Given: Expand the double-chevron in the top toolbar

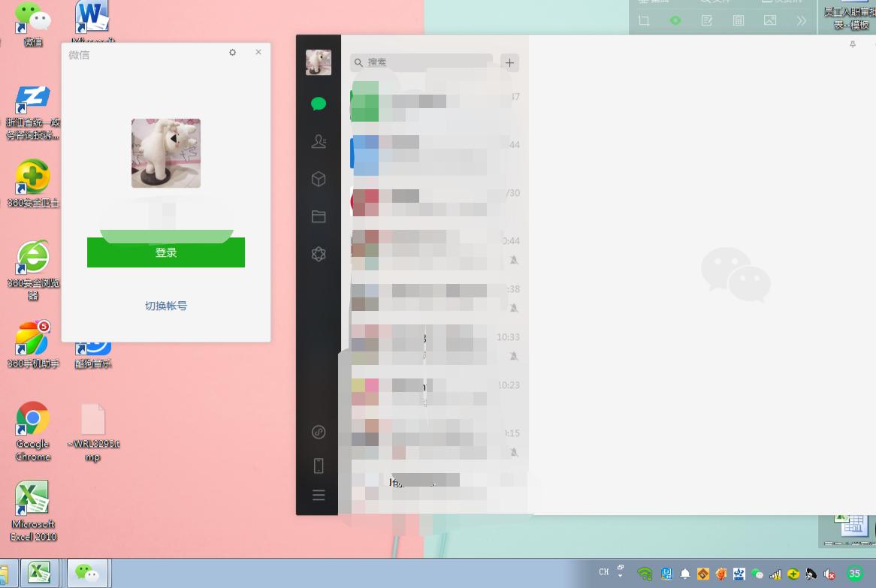Looking at the screenshot, I should (802, 21).
